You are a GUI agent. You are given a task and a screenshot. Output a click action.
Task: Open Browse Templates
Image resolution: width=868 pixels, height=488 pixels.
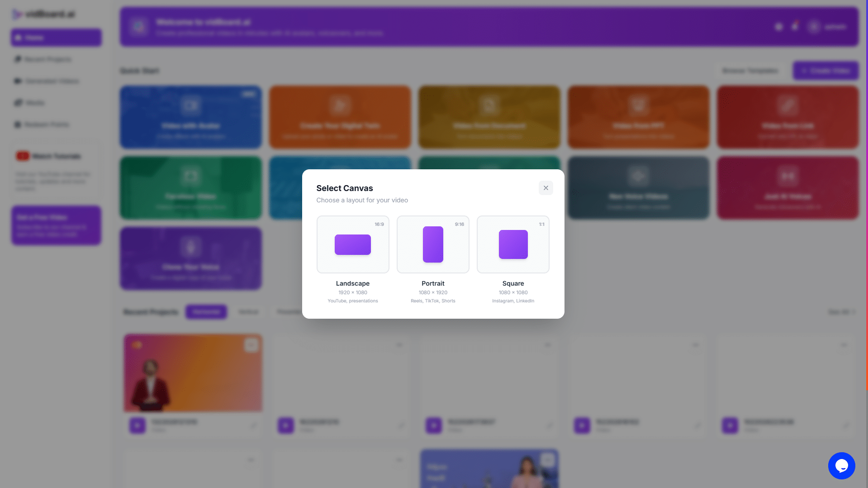tap(750, 71)
